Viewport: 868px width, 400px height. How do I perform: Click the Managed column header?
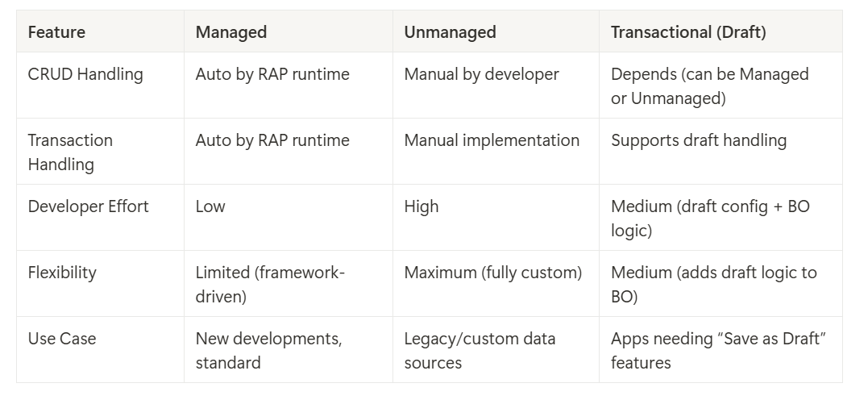(289, 31)
